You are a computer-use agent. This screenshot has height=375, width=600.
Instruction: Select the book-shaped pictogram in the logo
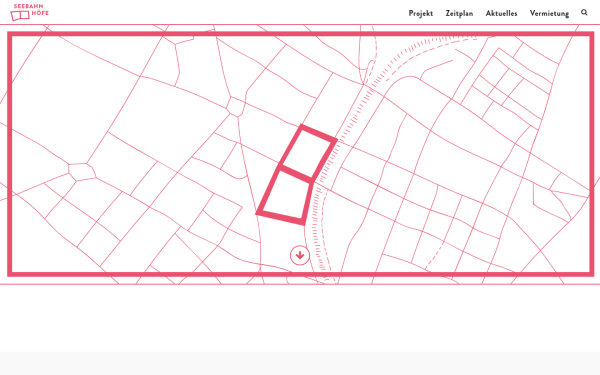[20, 16]
